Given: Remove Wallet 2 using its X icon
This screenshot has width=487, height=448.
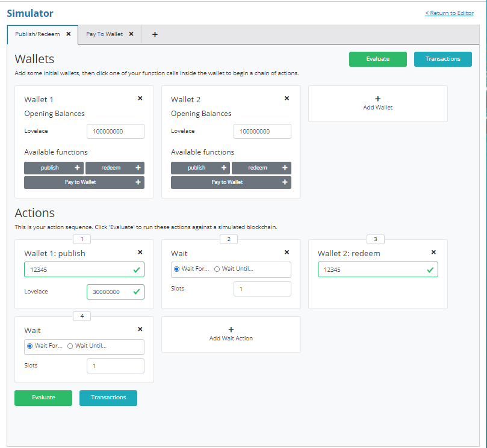Looking at the screenshot, I should (287, 98).
